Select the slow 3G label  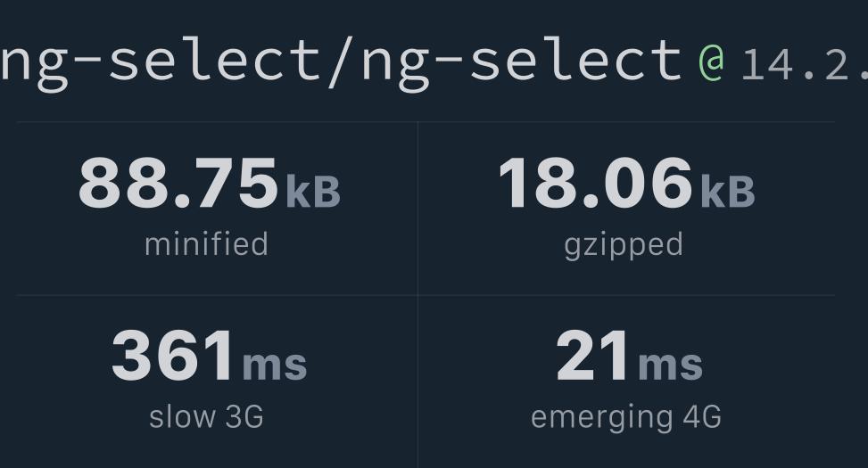pyautogui.click(x=206, y=416)
